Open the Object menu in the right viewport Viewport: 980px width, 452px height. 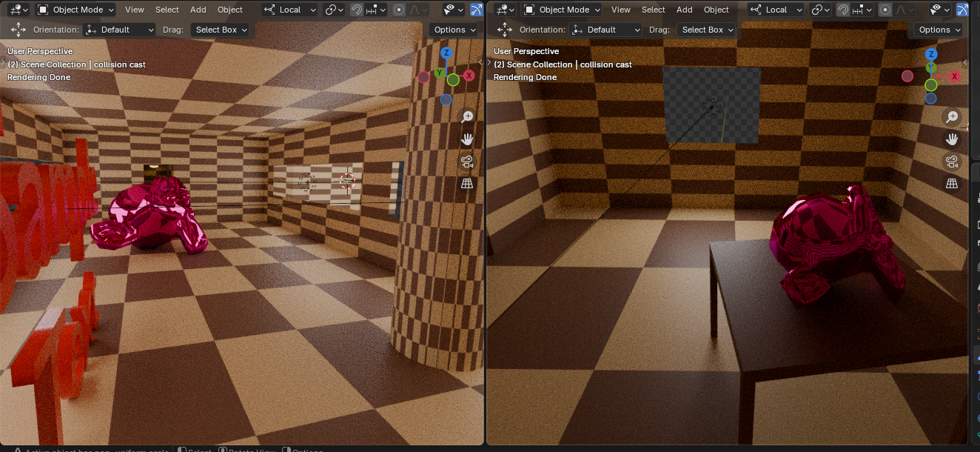pos(716,10)
